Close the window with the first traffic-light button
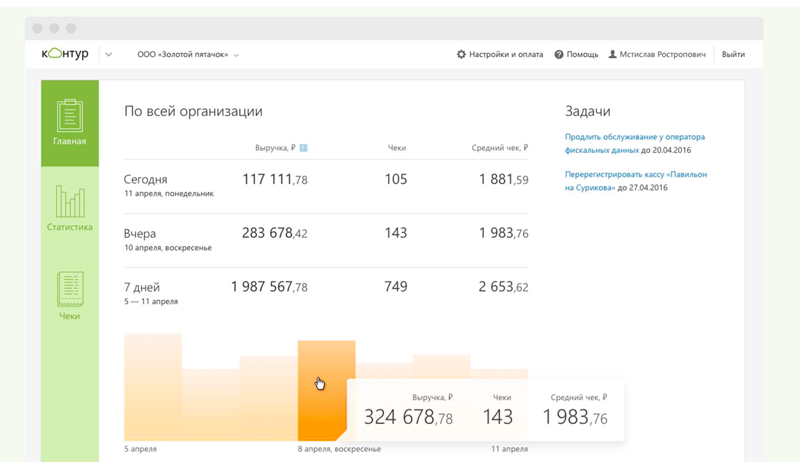Viewport: 800px width, 462px height. [37, 29]
